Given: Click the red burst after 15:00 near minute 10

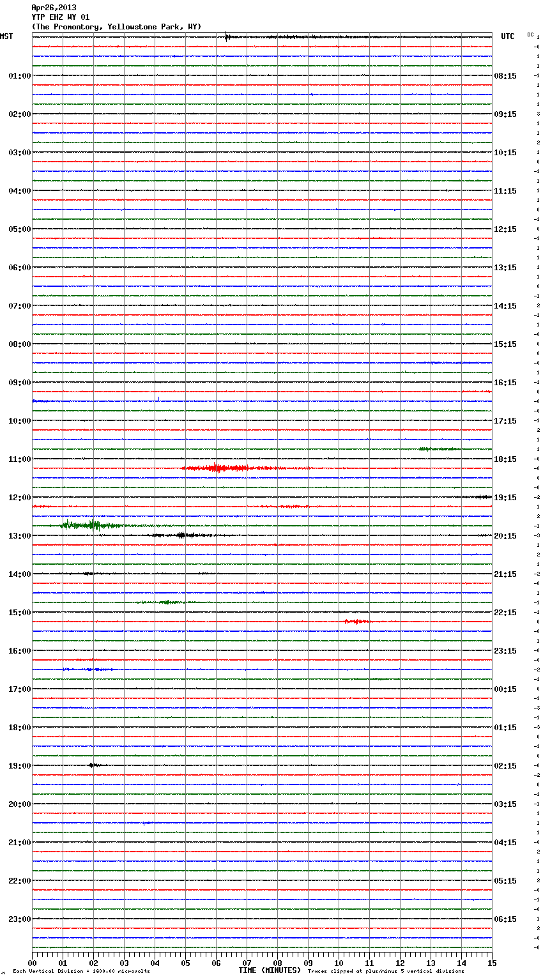Looking at the screenshot, I should click(x=355, y=621).
